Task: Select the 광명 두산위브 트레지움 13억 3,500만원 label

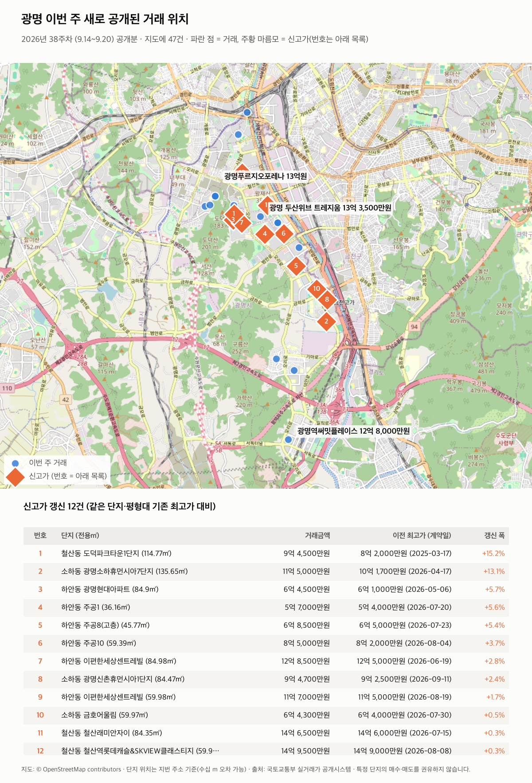Action: click(x=330, y=207)
